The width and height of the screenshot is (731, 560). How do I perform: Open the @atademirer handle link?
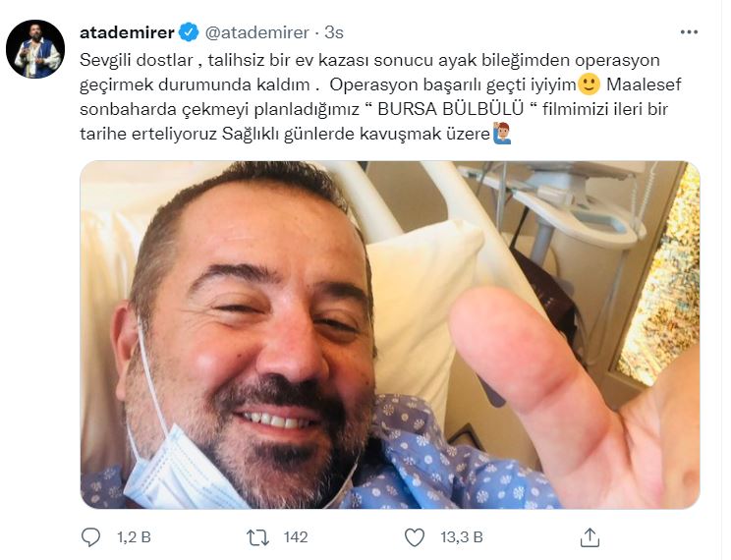tap(256, 32)
